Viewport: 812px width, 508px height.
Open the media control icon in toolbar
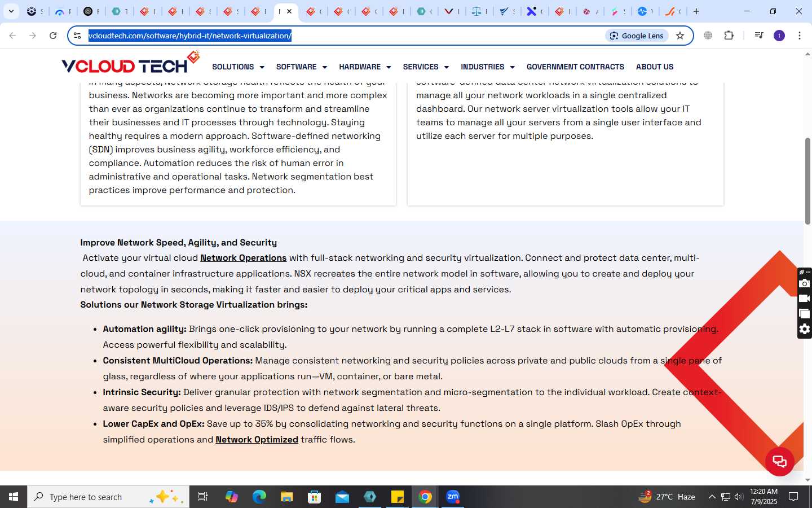tap(758, 36)
